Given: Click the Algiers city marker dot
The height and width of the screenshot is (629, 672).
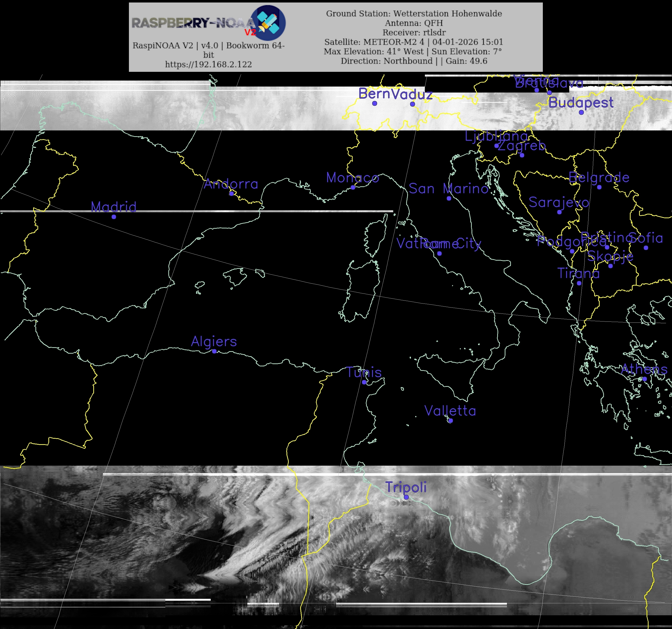Looking at the screenshot, I should point(214,351).
